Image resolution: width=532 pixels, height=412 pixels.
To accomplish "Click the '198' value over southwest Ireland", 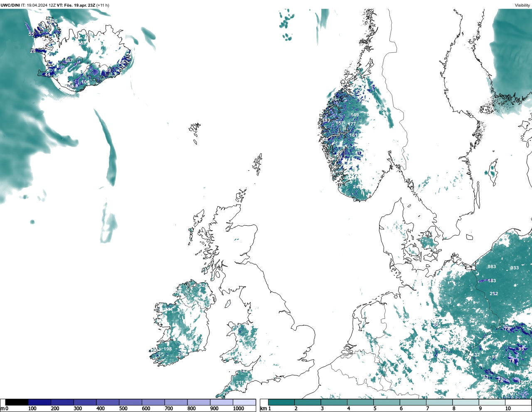I will coord(167,349).
